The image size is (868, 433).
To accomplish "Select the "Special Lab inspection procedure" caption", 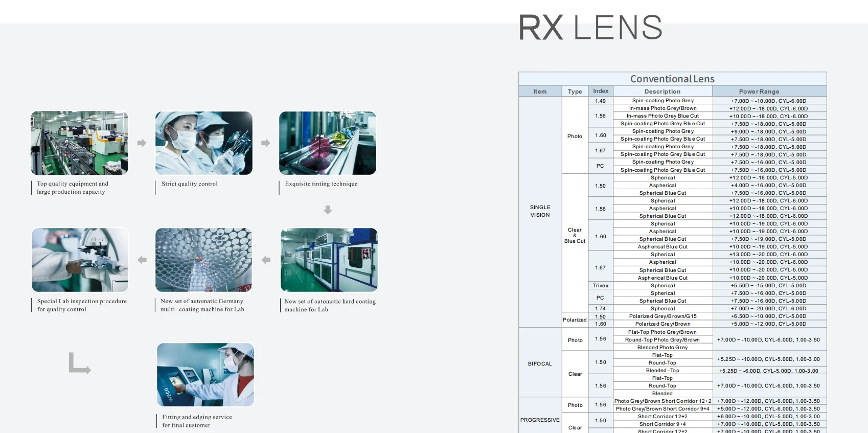I will coord(82,305).
